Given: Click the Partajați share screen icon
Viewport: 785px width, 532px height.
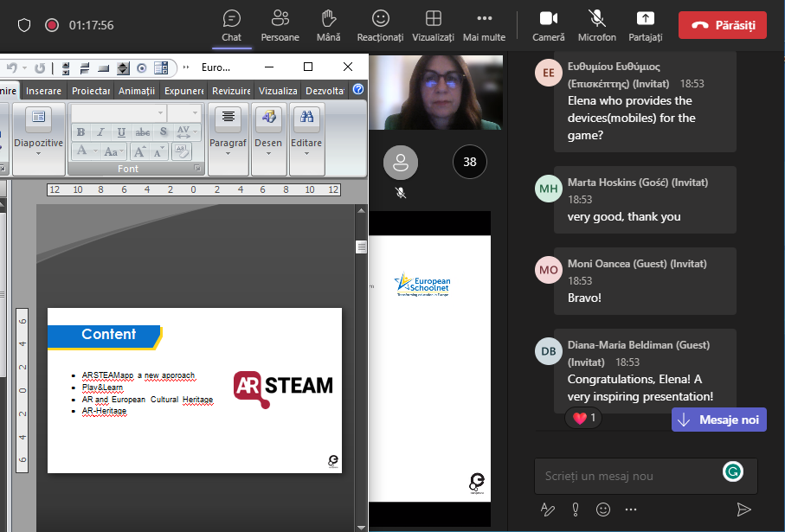Looking at the screenshot, I should (x=645, y=24).
